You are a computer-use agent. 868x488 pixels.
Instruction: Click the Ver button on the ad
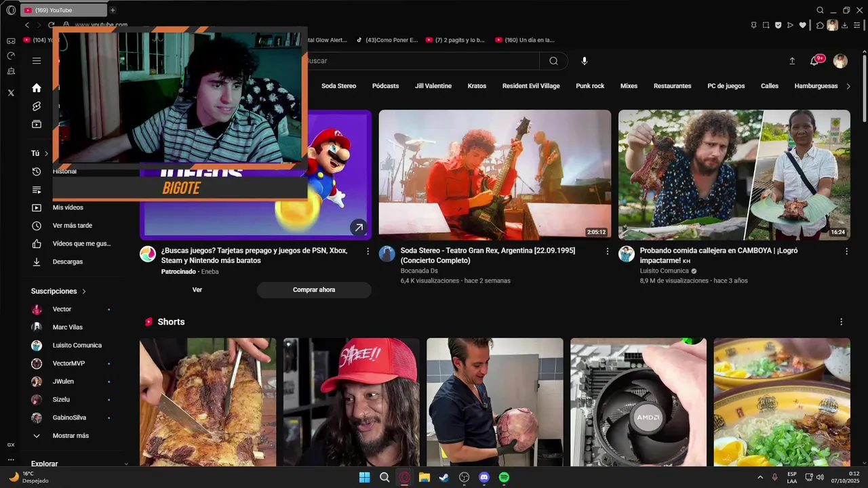[x=197, y=290]
